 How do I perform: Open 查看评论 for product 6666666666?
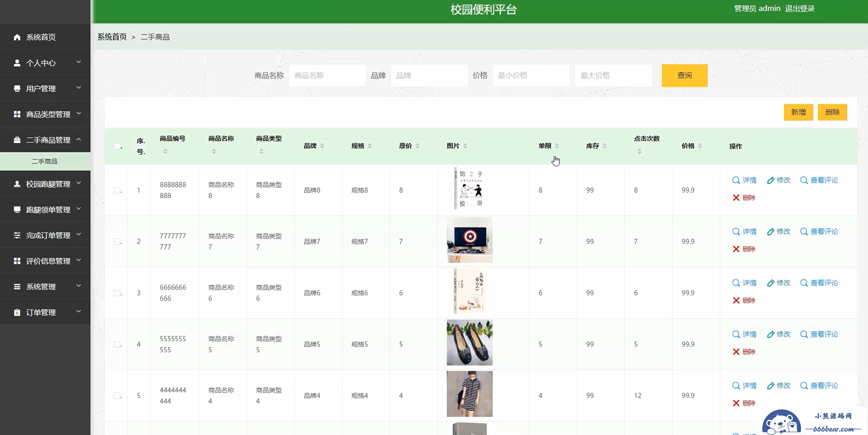819,283
